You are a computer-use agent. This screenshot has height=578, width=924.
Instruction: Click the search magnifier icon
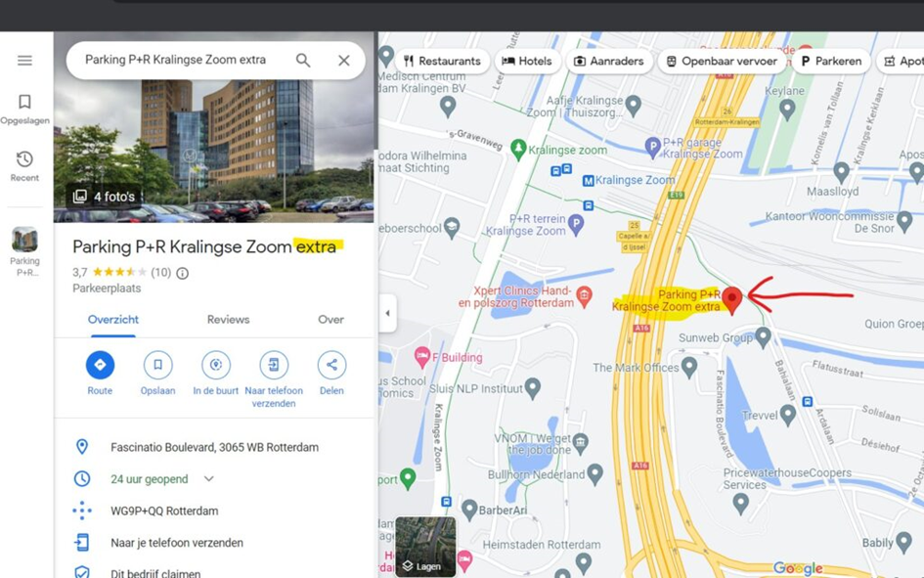303,60
